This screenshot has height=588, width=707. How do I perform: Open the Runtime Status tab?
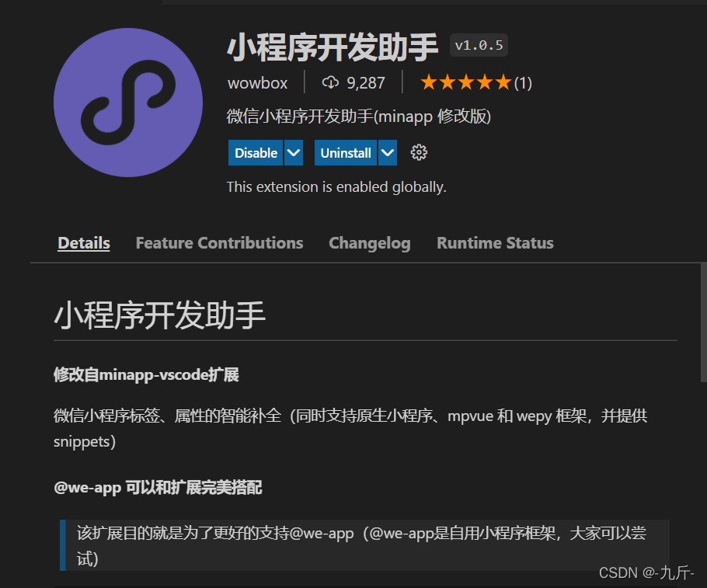(x=495, y=243)
